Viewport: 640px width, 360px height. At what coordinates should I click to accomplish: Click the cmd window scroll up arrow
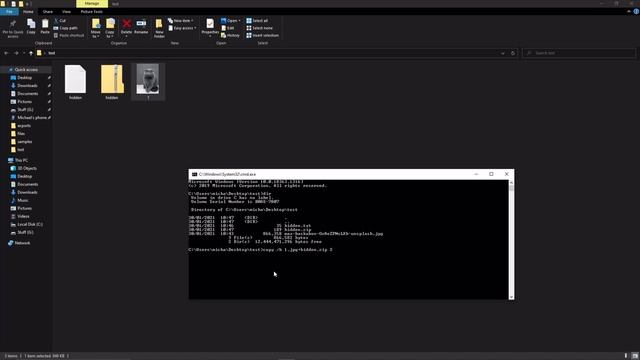pyautogui.click(x=511, y=182)
